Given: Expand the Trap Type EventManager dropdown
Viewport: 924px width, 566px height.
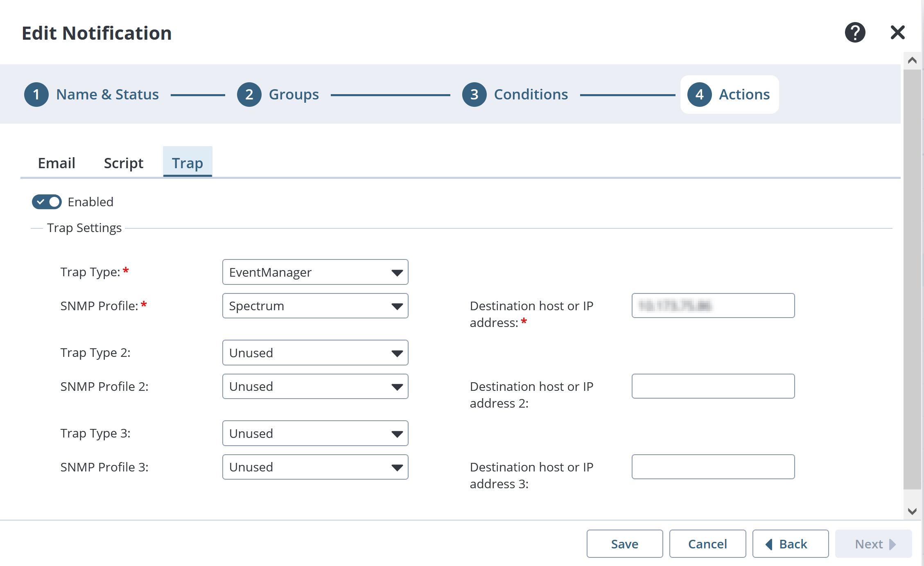Looking at the screenshot, I should click(x=315, y=272).
